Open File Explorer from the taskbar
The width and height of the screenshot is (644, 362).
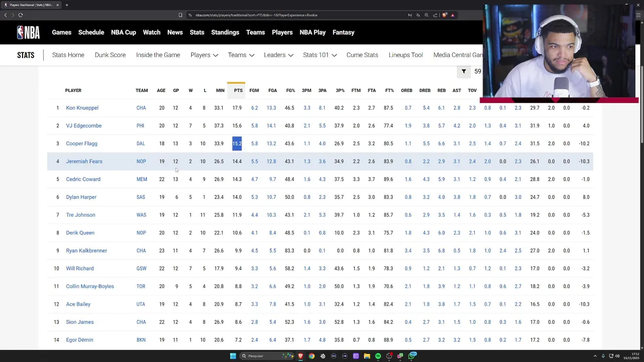tap(367, 356)
